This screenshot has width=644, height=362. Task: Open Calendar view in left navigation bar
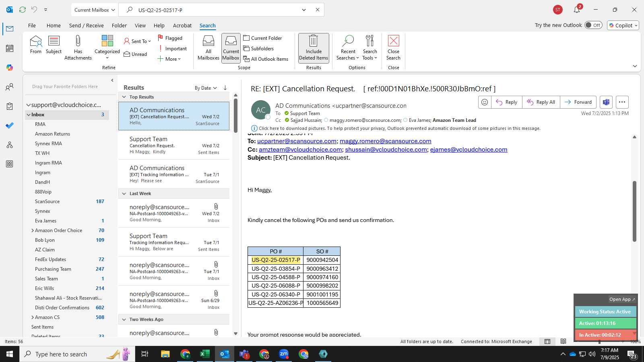pyautogui.click(x=10, y=48)
